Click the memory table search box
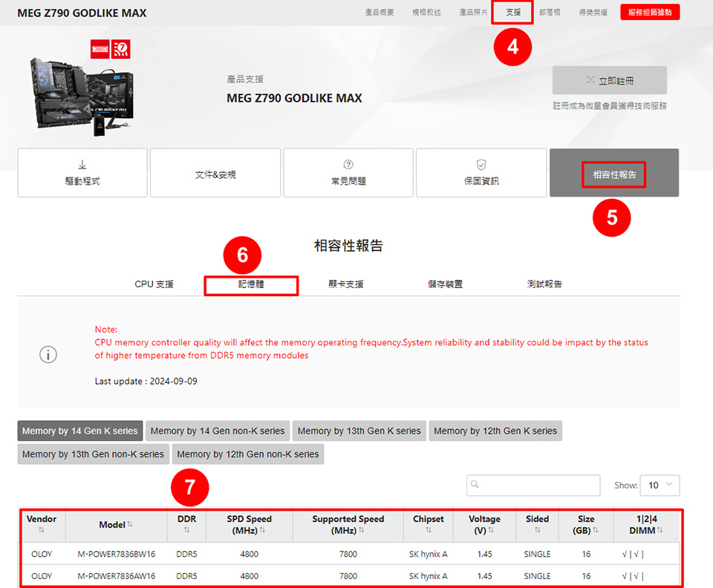 click(x=533, y=486)
